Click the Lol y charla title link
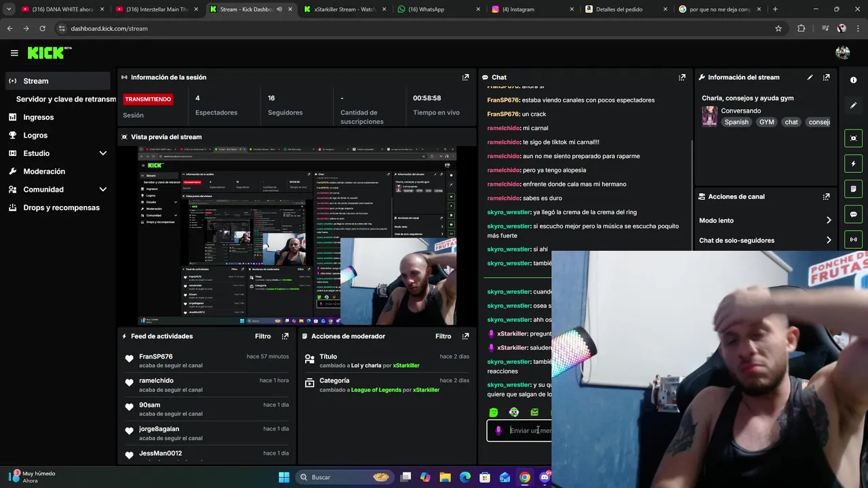This screenshot has width=868, height=488. pyautogui.click(x=366, y=365)
